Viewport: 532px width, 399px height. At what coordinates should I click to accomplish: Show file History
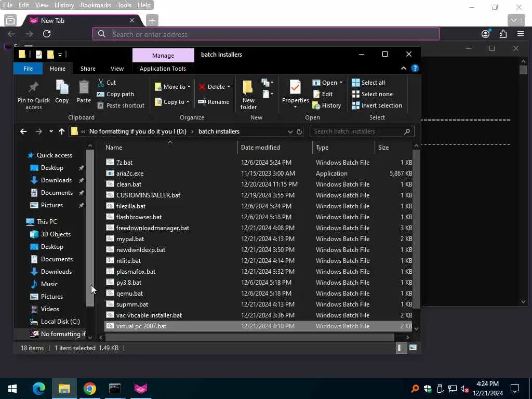click(x=327, y=105)
